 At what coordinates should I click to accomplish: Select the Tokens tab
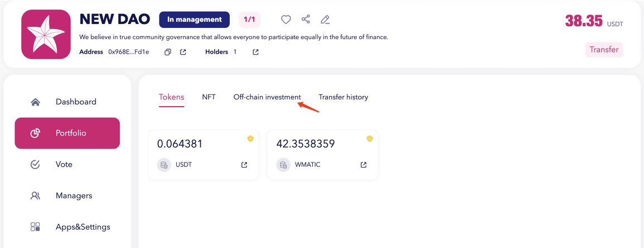click(171, 97)
